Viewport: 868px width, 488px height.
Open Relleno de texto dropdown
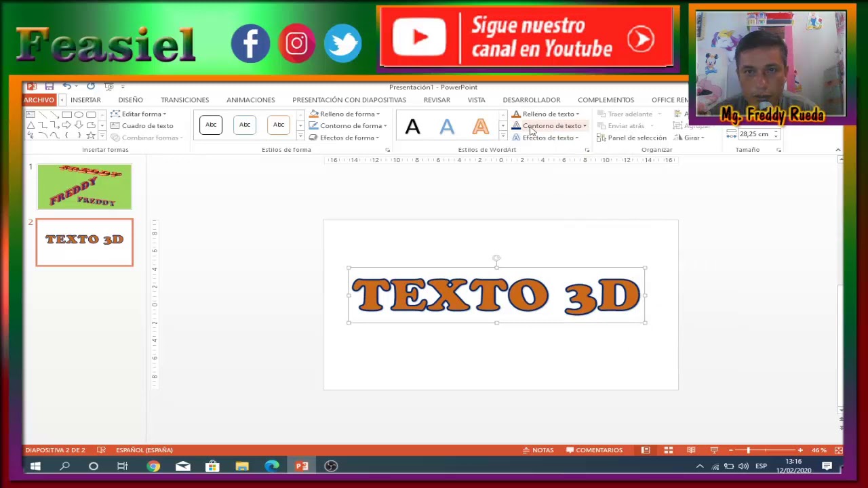(546, 114)
